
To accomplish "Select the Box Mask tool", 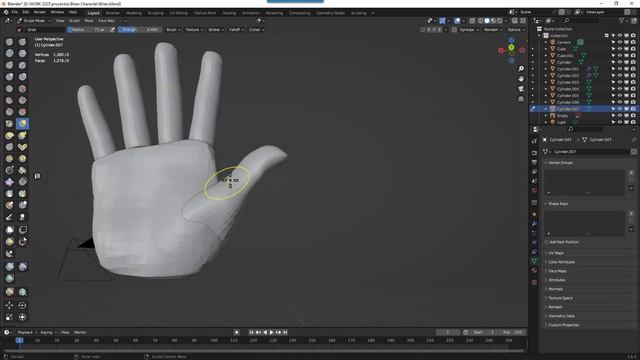I will pyautogui.click(x=9, y=230).
